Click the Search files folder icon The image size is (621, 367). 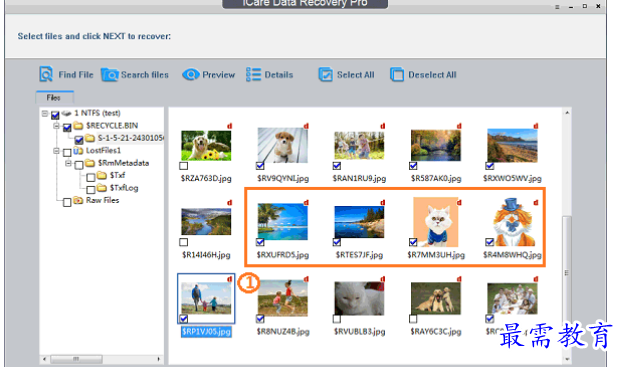click(x=109, y=74)
